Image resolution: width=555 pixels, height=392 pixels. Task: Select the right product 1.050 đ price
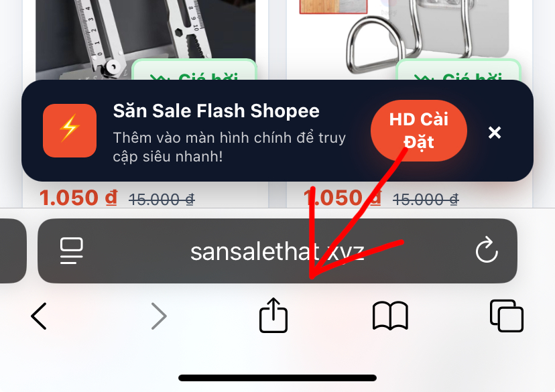click(x=343, y=198)
